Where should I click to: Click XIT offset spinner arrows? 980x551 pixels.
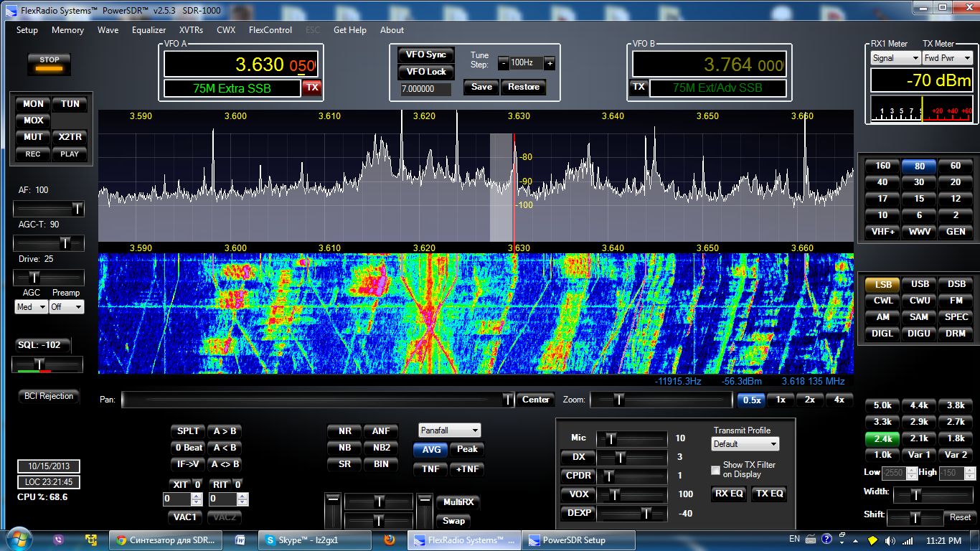196,499
